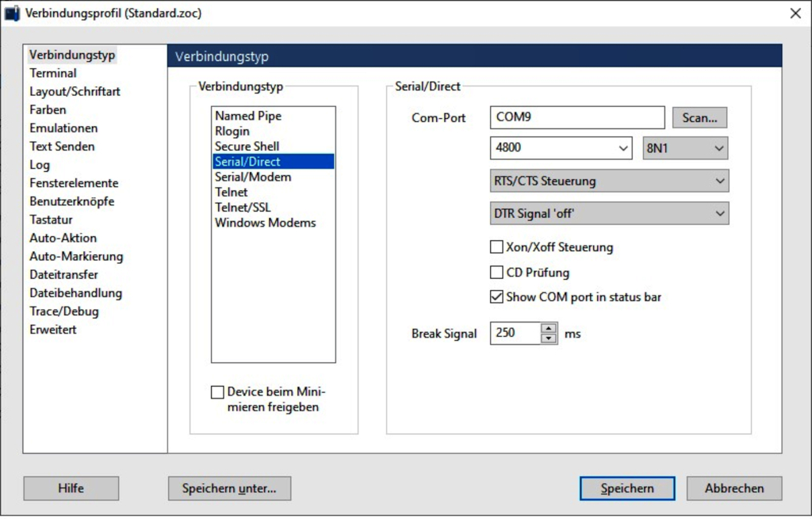Select Terminal in the left category list
This screenshot has width=812, height=519.
[x=53, y=73]
